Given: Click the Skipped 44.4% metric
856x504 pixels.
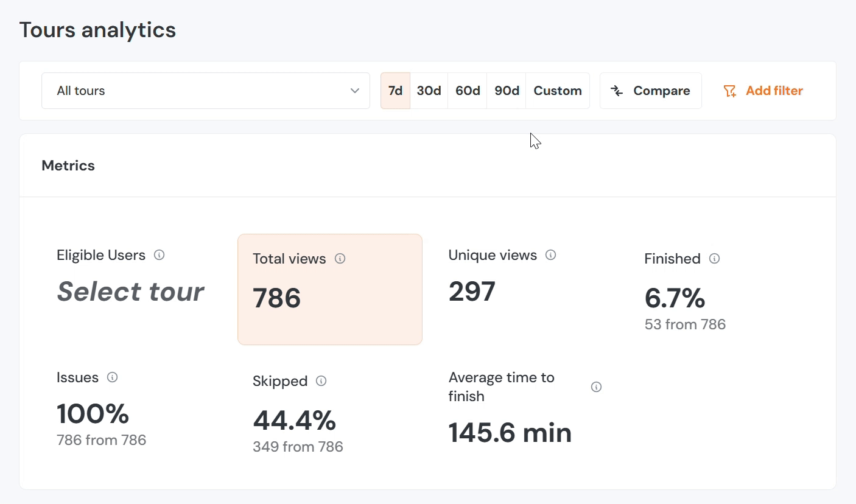Looking at the screenshot, I should [294, 420].
